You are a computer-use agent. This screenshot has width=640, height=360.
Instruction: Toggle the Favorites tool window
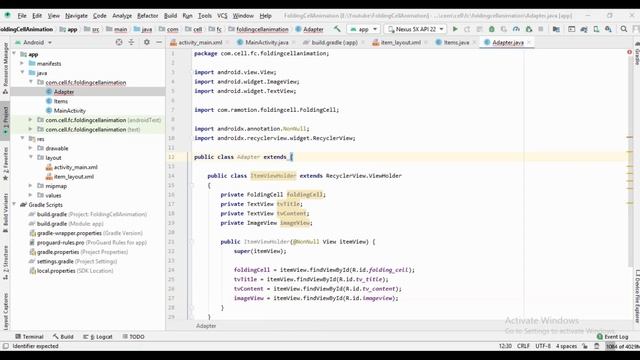click(x=5, y=163)
